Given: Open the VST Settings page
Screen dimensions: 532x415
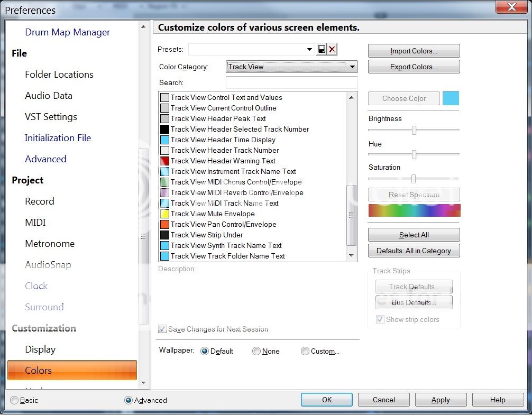Looking at the screenshot, I should click(x=51, y=117).
